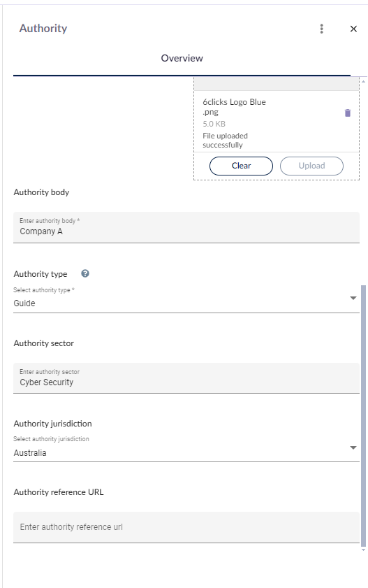Focus the authority body field with Company A

tap(186, 227)
